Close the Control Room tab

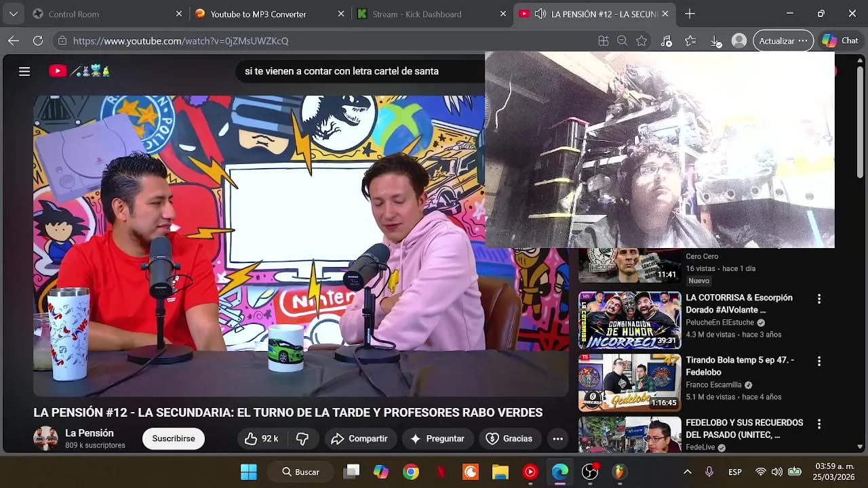179,14
